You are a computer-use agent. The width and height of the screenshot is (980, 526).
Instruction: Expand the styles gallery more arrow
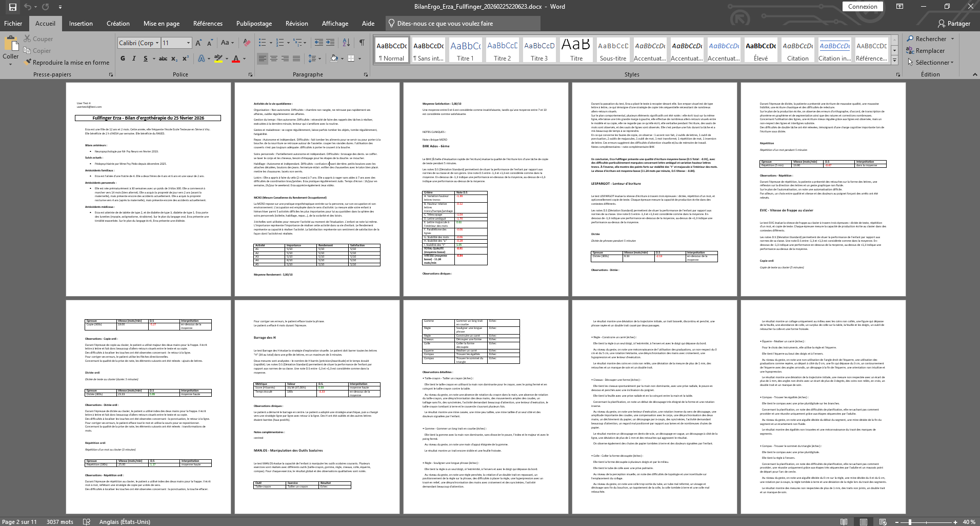tap(894, 61)
